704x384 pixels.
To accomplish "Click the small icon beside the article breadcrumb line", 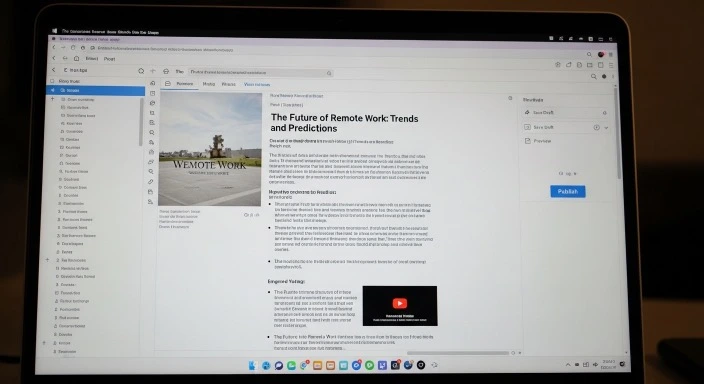I will (x=510, y=98).
